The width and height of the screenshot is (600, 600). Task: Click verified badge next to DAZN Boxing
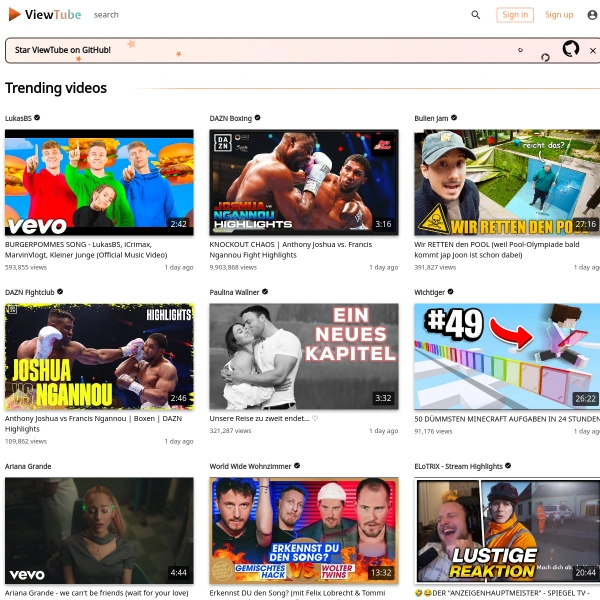click(258, 118)
